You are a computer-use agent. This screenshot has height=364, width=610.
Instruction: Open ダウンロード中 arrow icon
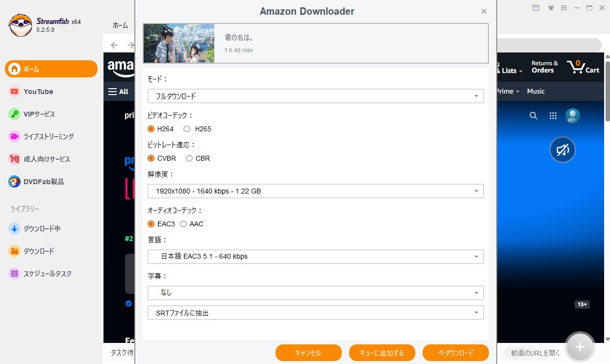15,229
